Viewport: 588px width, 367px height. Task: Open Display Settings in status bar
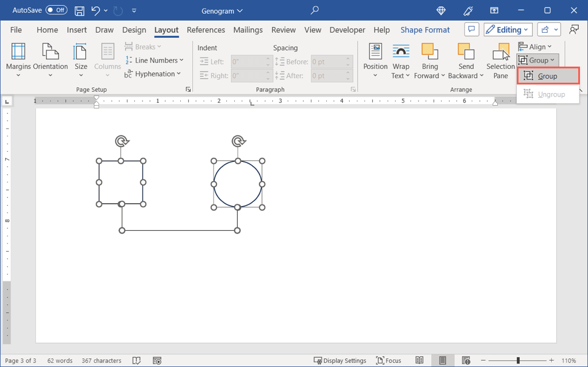[x=340, y=361]
